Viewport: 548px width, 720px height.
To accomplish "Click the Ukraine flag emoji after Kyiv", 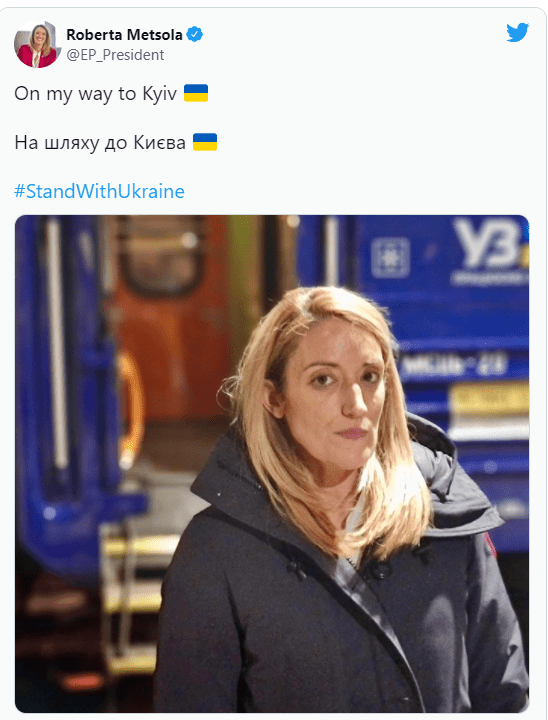I will [x=196, y=93].
